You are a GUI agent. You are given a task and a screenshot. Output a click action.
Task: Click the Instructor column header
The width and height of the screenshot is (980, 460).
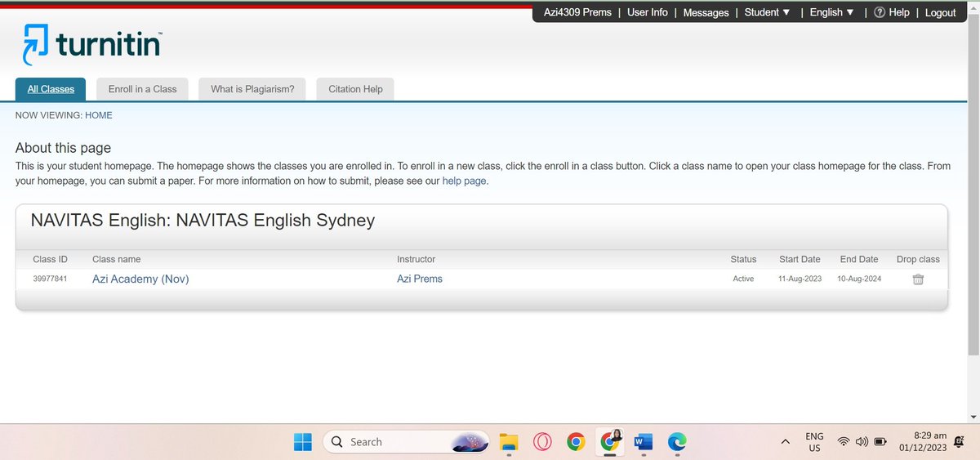pyautogui.click(x=416, y=259)
